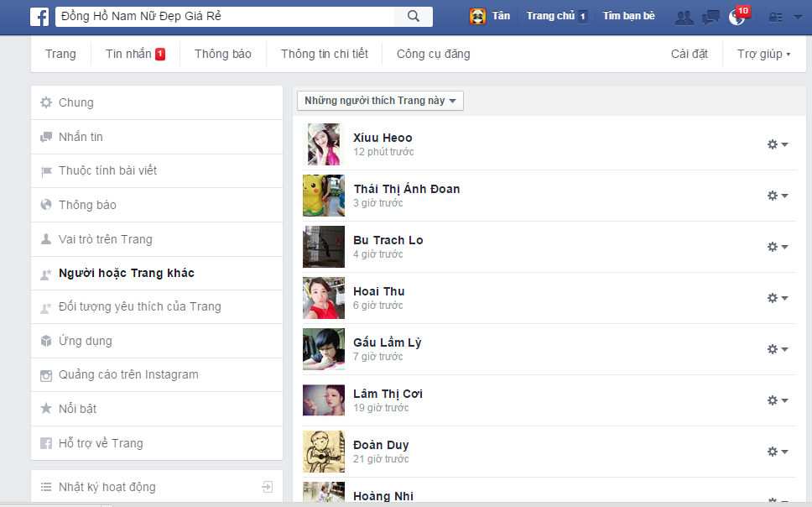Open gear menu for Đoàn Duy
The image size is (812, 507).
pos(778,452)
